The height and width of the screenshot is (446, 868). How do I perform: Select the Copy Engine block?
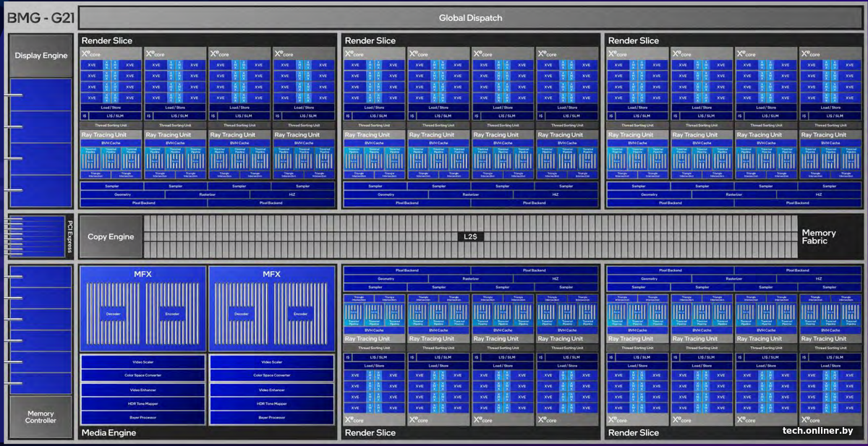pos(111,236)
